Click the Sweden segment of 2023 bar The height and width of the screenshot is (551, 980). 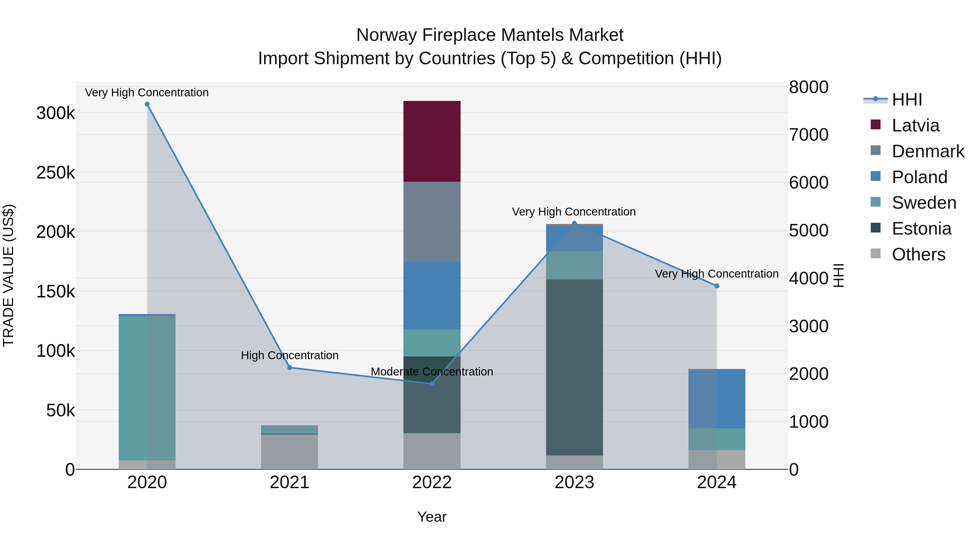(574, 265)
